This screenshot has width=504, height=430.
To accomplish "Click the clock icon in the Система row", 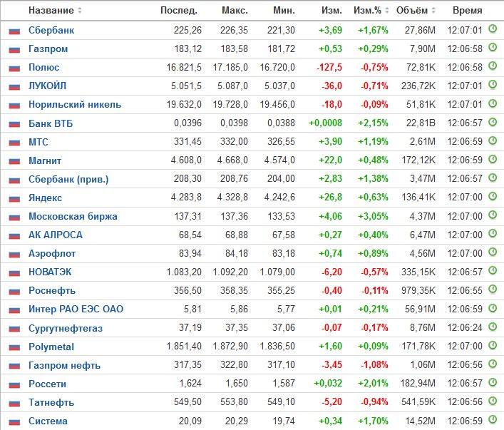I will click(x=493, y=419).
